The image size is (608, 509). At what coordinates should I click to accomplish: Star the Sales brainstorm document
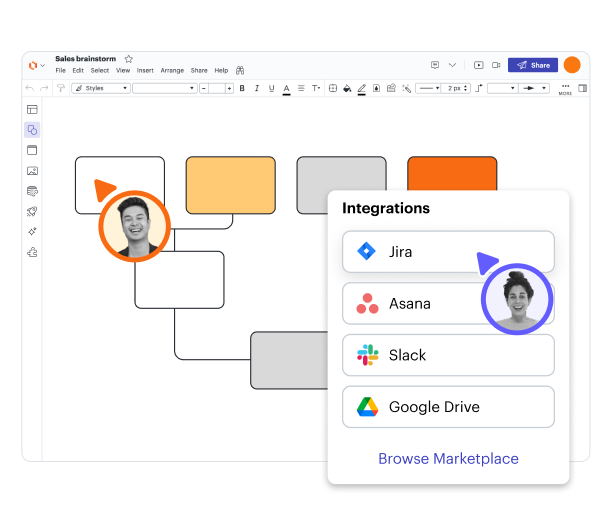coord(129,59)
